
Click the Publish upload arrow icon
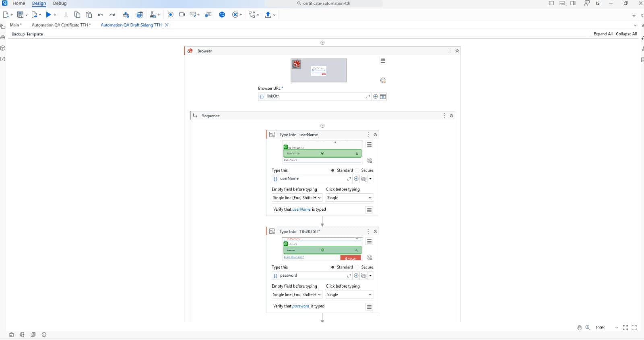click(x=268, y=15)
